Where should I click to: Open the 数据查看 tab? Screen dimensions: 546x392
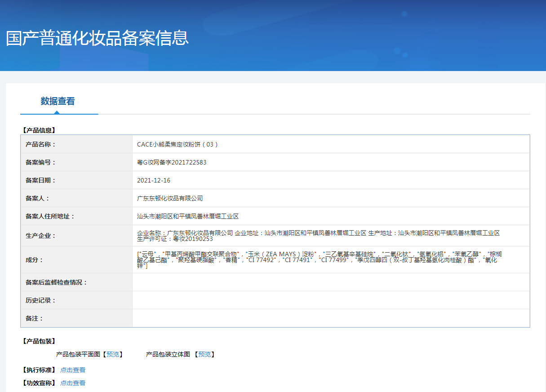coord(58,101)
